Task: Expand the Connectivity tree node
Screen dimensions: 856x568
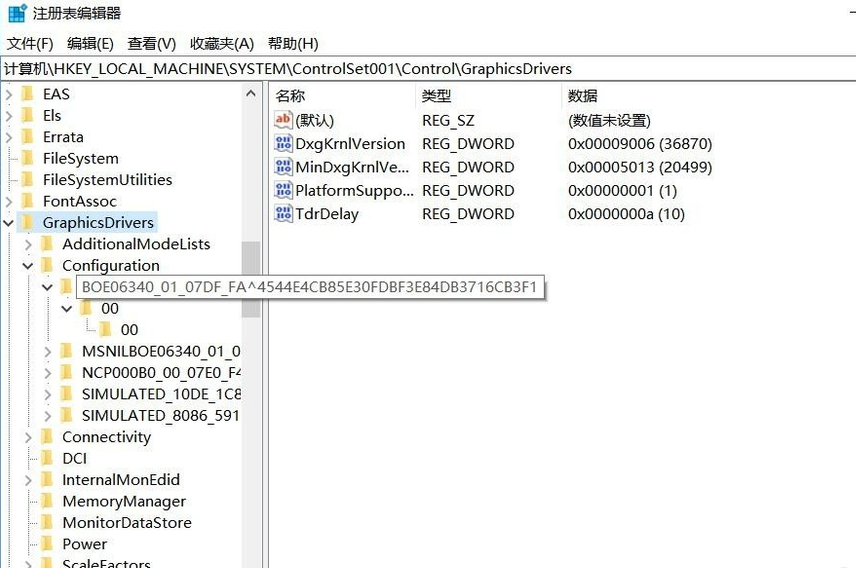Action: [x=28, y=437]
